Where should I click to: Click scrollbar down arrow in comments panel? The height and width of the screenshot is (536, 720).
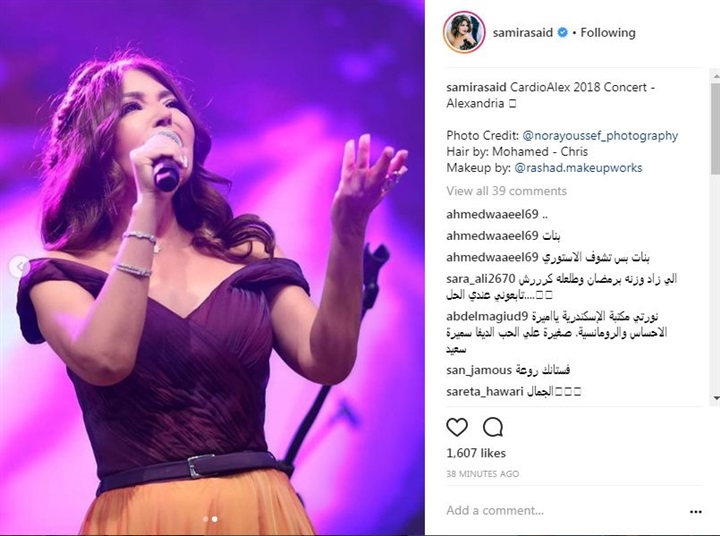[x=715, y=398]
